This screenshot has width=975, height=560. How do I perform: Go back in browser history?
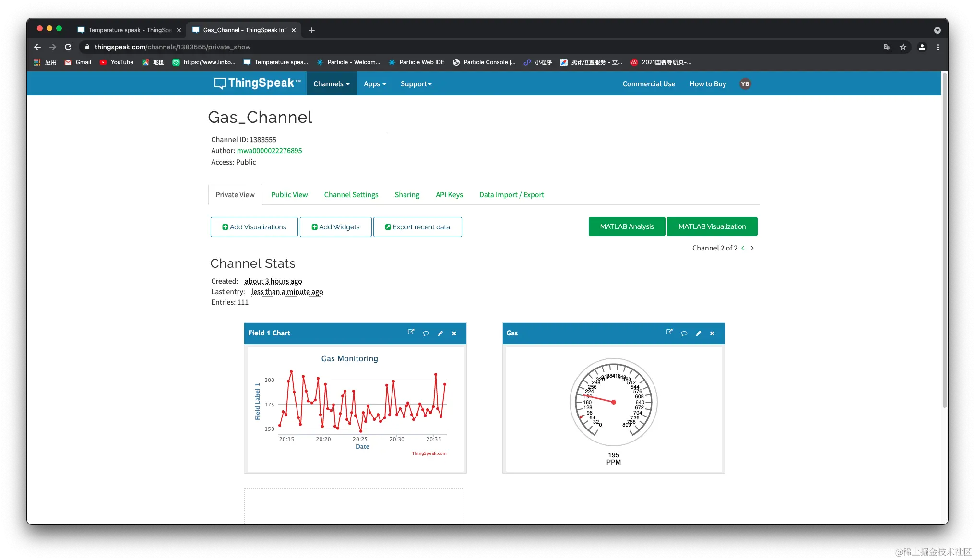(x=37, y=47)
